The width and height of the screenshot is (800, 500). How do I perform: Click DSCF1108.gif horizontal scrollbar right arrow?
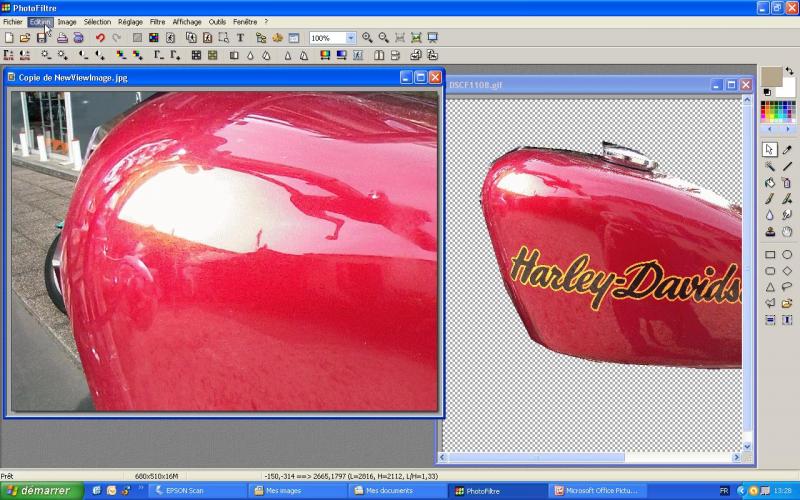click(x=736, y=458)
